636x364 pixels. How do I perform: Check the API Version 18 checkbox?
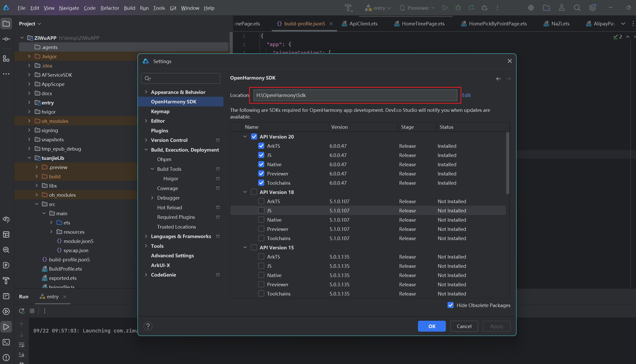[x=254, y=192]
